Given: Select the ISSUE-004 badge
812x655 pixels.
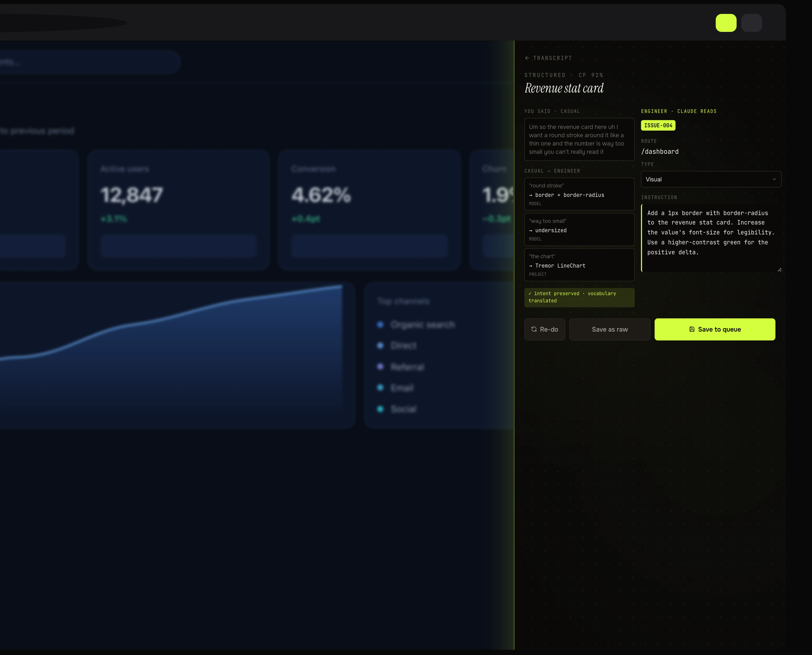Looking at the screenshot, I should pos(658,126).
